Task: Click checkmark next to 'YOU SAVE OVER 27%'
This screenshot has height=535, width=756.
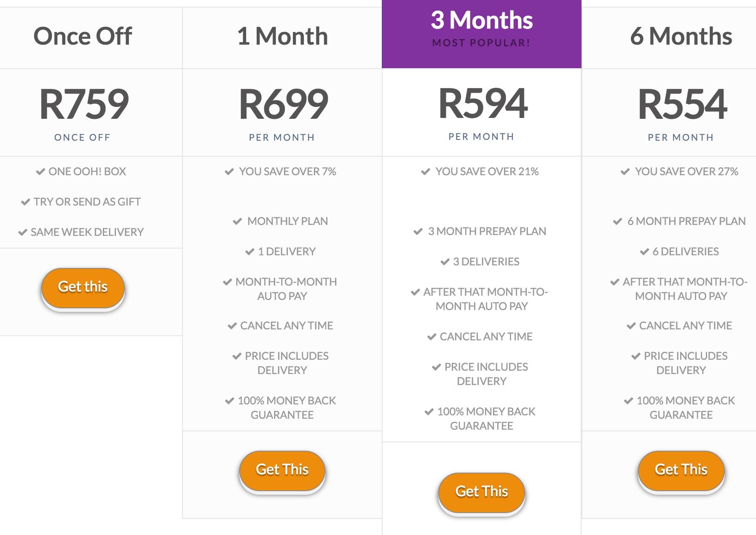Action: (x=625, y=171)
